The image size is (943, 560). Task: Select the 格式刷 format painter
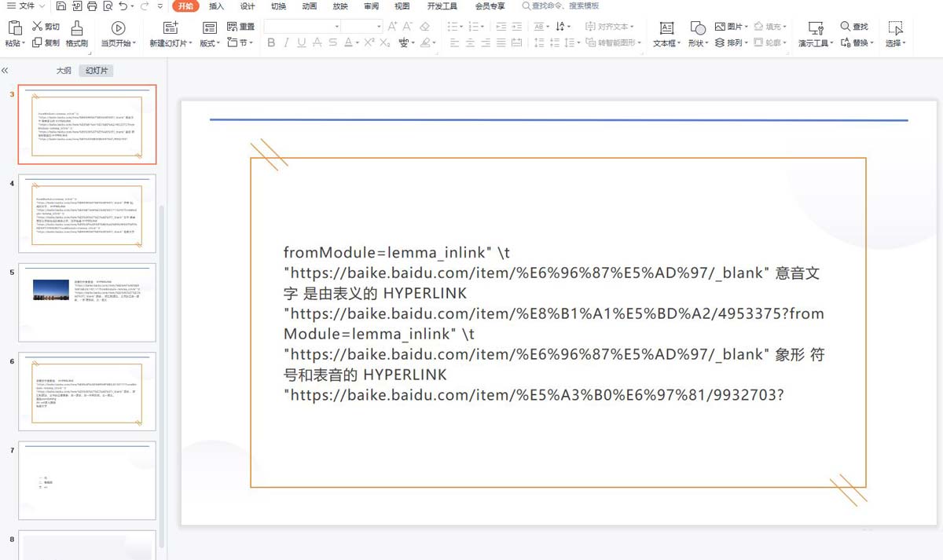click(77, 35)
